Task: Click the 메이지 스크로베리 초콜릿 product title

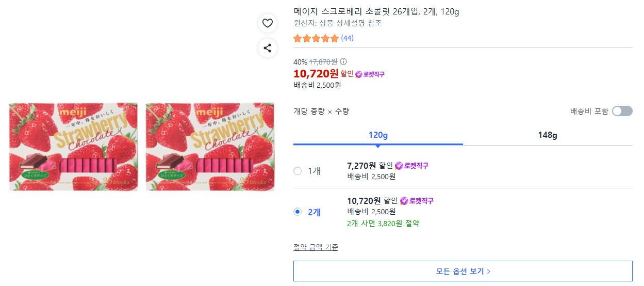Action: click(376, 11)
